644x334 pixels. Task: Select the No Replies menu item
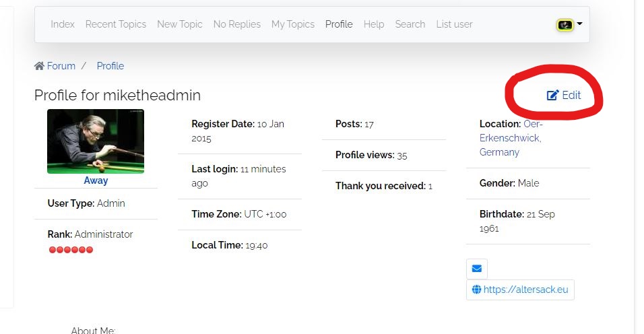click(x=237, y=24)
